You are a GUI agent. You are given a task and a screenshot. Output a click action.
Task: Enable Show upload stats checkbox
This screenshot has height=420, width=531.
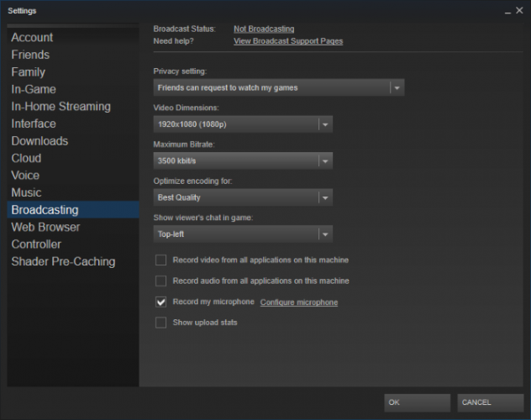point(160,323)
